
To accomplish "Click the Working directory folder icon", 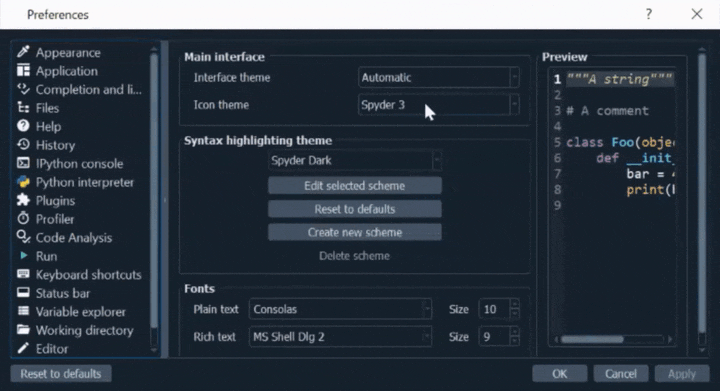I will (x=23, y=330).
